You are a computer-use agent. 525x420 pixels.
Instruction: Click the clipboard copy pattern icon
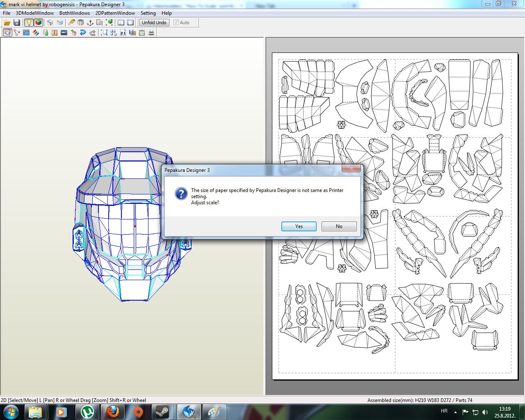tap(142, 32)
